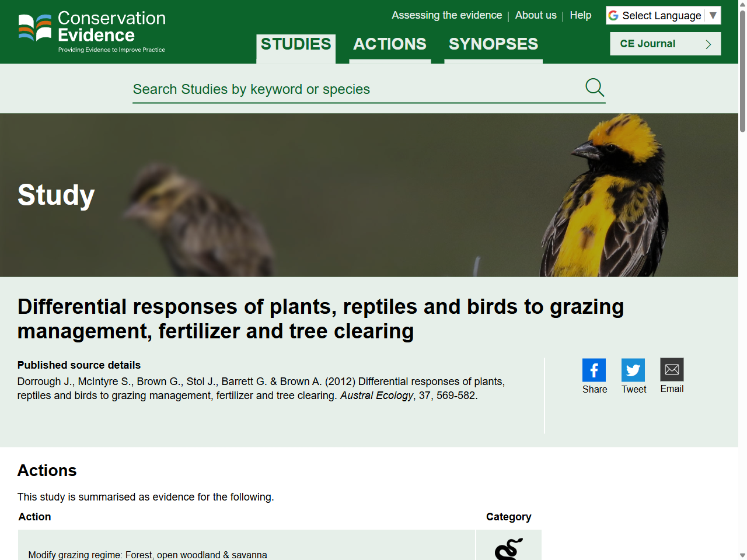
Task: Click the Twitter Tweet icon
Action: (633, 369)
